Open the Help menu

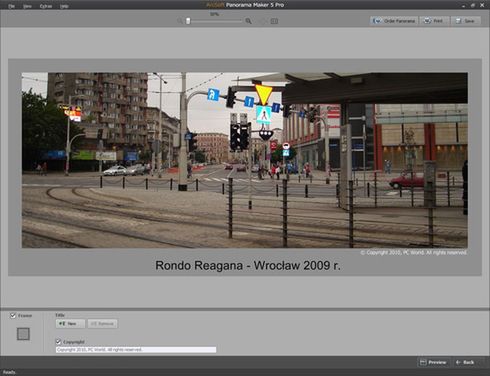click(x=64, y=6)
